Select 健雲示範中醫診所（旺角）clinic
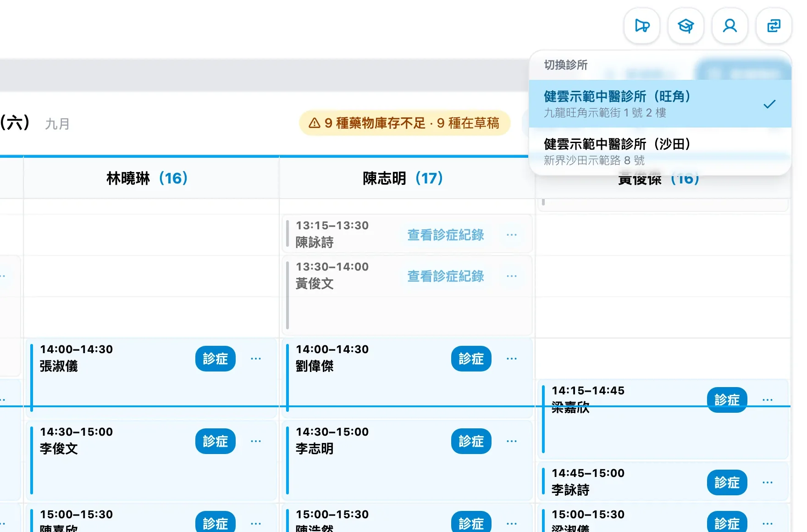Screen dimensions: 807x532 pos(660,104)
